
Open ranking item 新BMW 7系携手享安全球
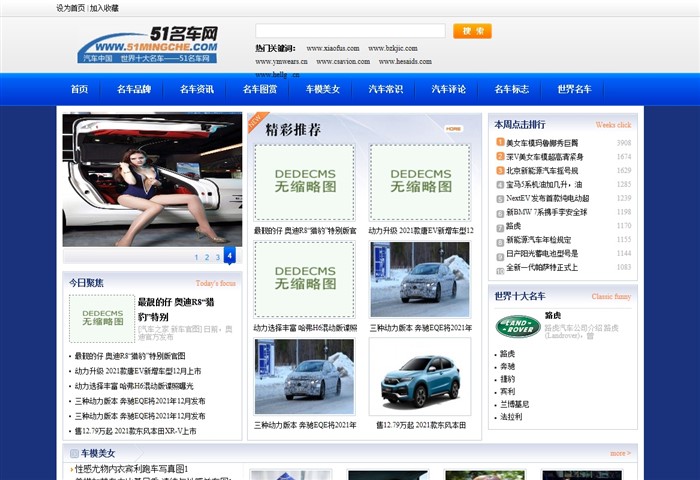click(547, 213)
